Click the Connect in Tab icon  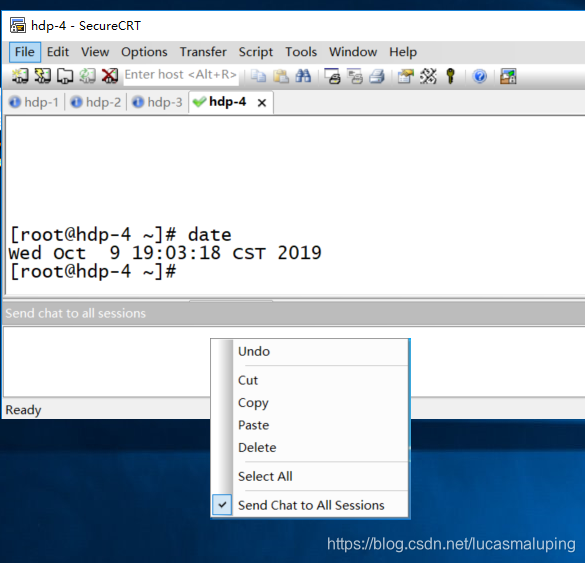65,76
